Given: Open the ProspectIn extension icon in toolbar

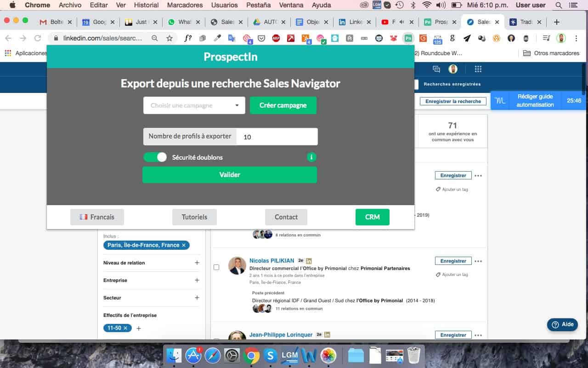Looking at the screenshot, I should (x=408, y=38).
